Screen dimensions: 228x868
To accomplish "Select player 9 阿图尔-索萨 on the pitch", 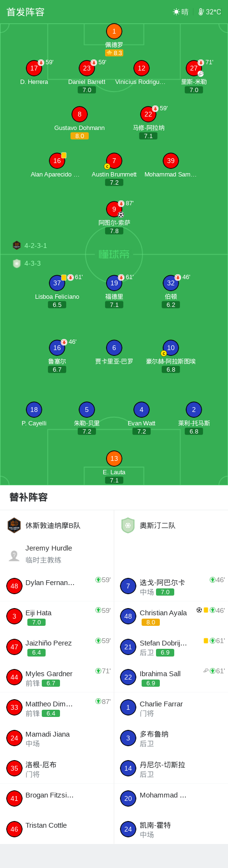I will tap(114, 209).
